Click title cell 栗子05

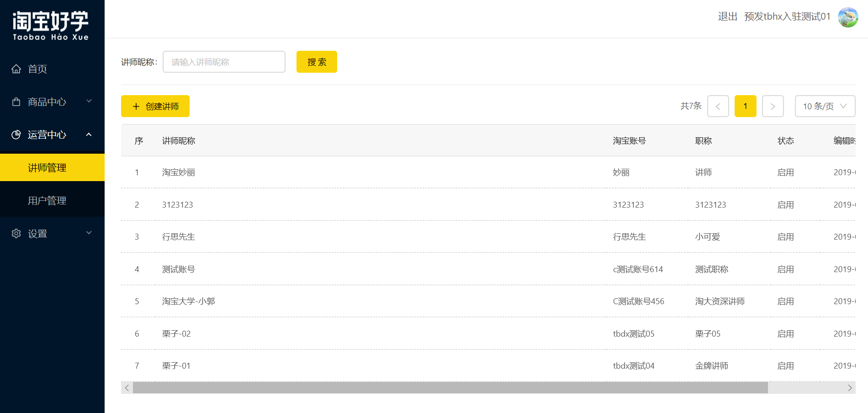(708, 334)
